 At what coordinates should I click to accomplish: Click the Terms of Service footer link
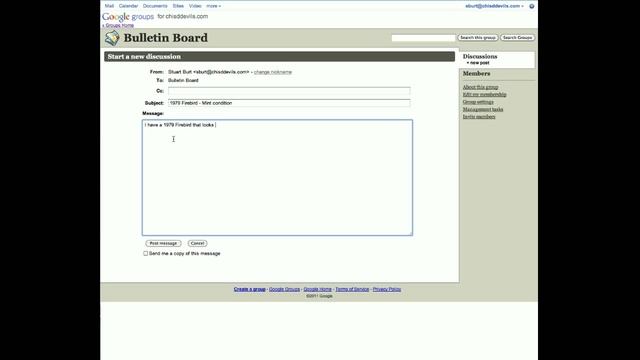pos(352,289)
